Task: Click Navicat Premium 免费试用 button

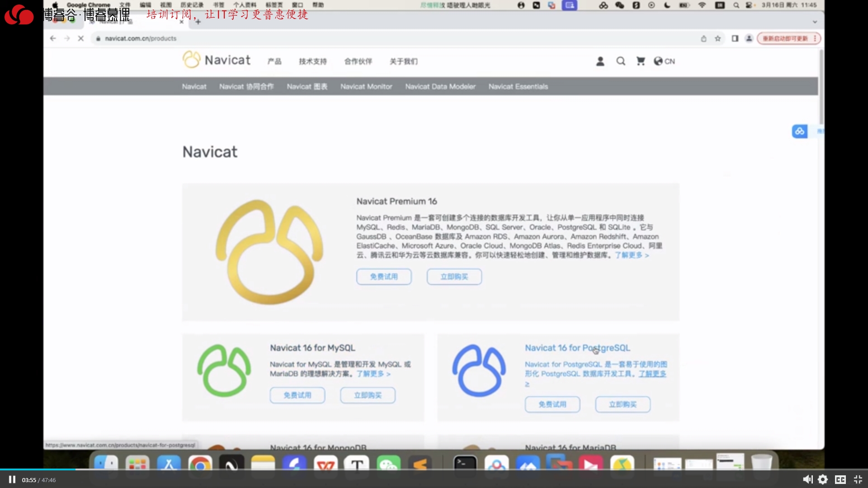Action: coord(384,277)
